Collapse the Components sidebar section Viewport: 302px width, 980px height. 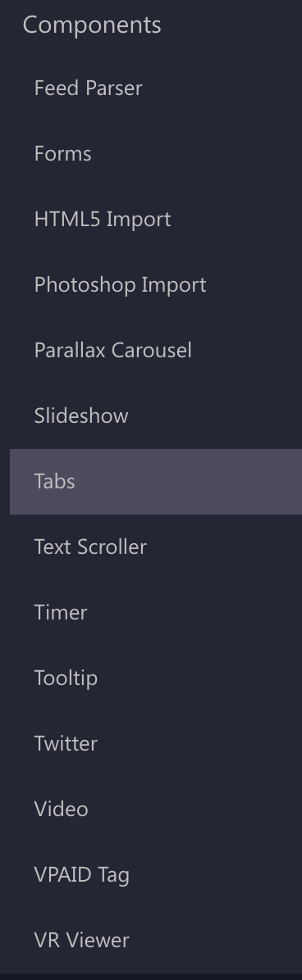92,25
